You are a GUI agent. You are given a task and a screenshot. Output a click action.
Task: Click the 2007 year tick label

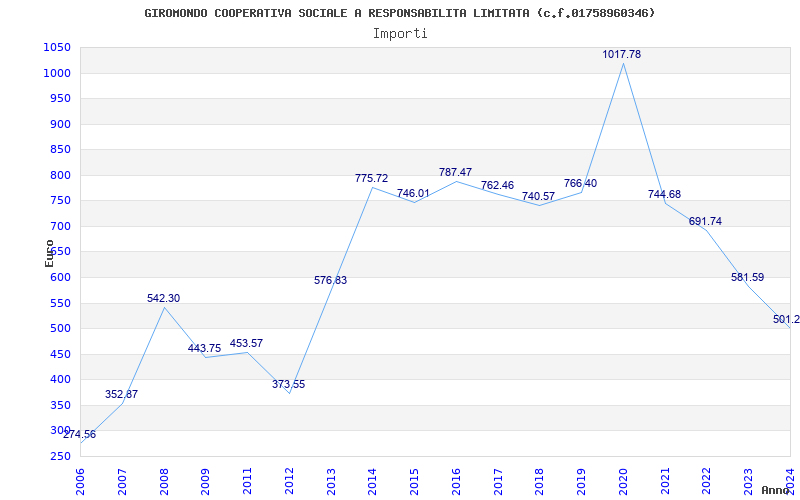pos(122,481)
